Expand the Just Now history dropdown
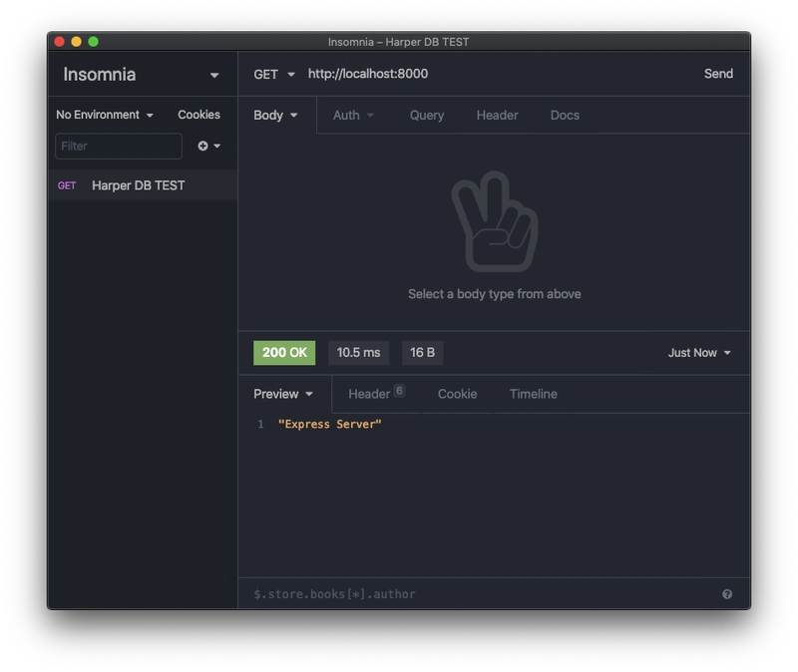Image resolution: width=798 pixels, height=672 pixels. coord(699,353)
